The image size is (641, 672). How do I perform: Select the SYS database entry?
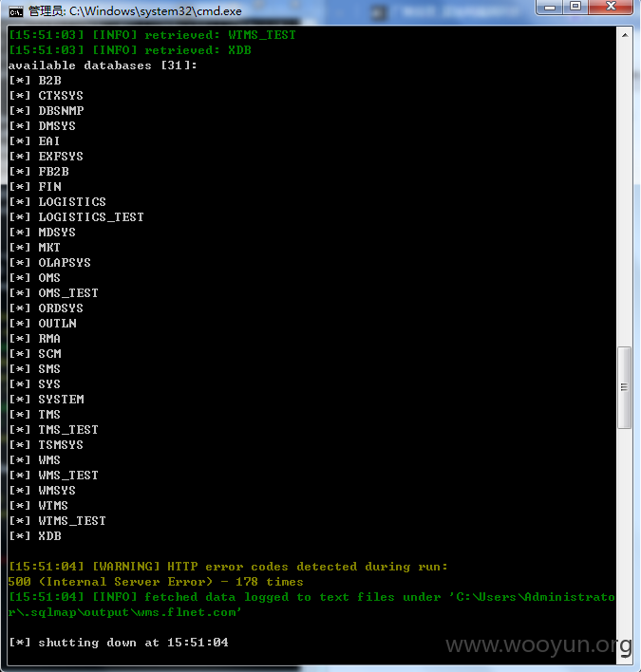tap(35, 384)
